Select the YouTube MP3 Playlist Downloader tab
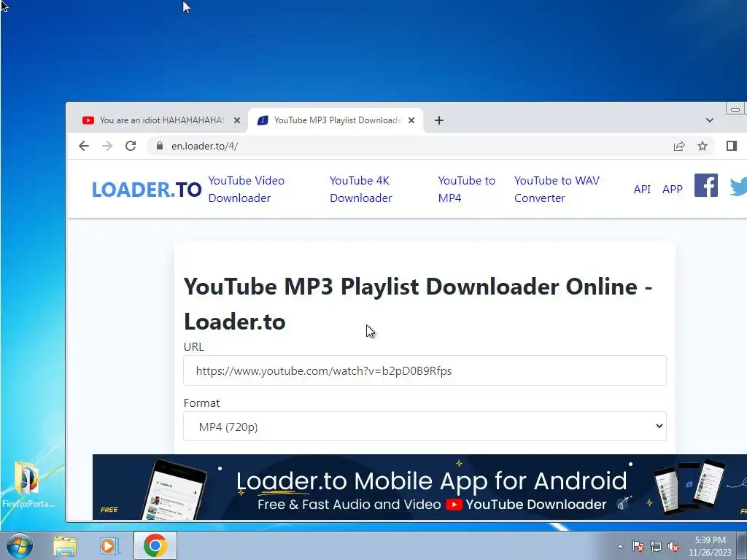The height and width of the screenshot is (560, 747). (x=336, y=120)
